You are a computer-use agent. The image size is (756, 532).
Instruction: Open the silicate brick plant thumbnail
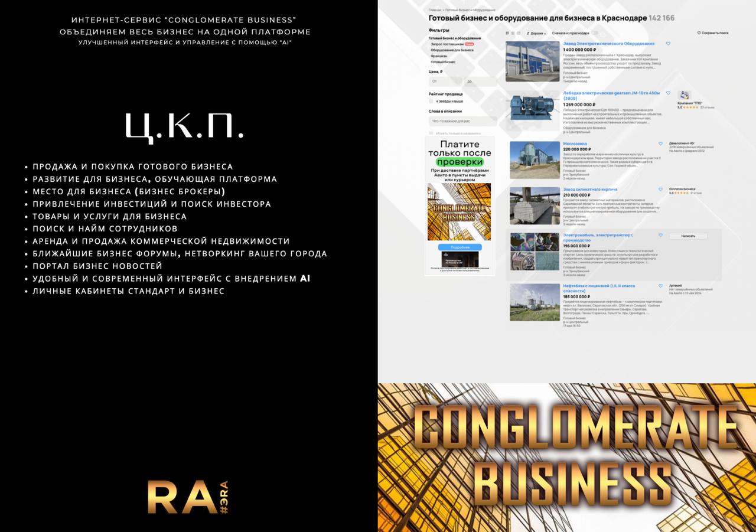pos(535,205)
